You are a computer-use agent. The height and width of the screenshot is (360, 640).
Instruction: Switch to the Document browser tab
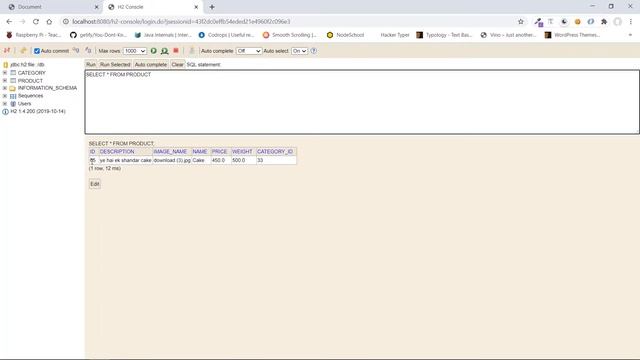coord(51,7)
